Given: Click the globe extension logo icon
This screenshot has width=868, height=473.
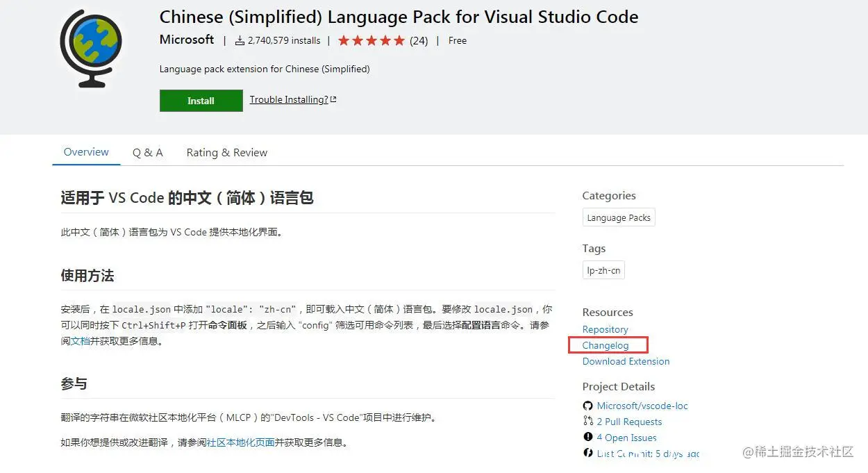Looking at the screenshot, I should pyautogui.click(x=91, y=49).
